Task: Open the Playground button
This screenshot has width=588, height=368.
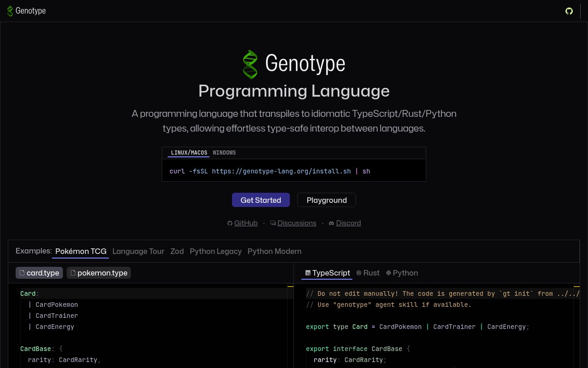Action: click(327, 200)
